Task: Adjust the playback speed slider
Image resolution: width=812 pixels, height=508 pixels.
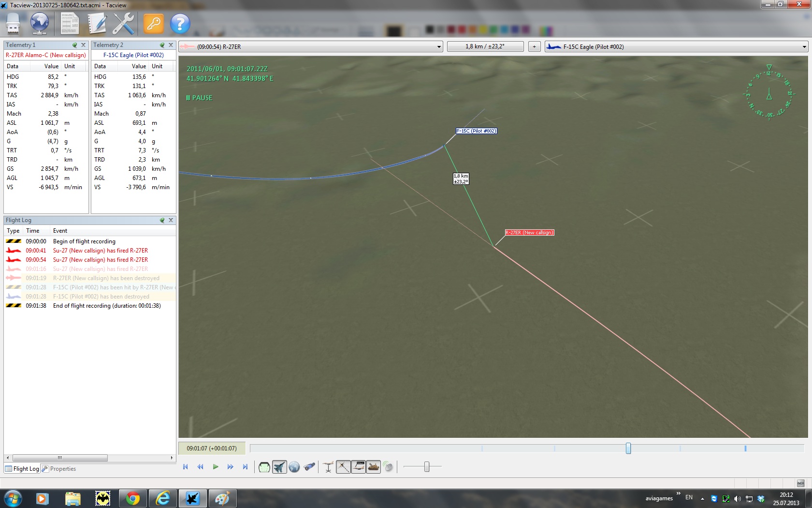Action: 427,467
